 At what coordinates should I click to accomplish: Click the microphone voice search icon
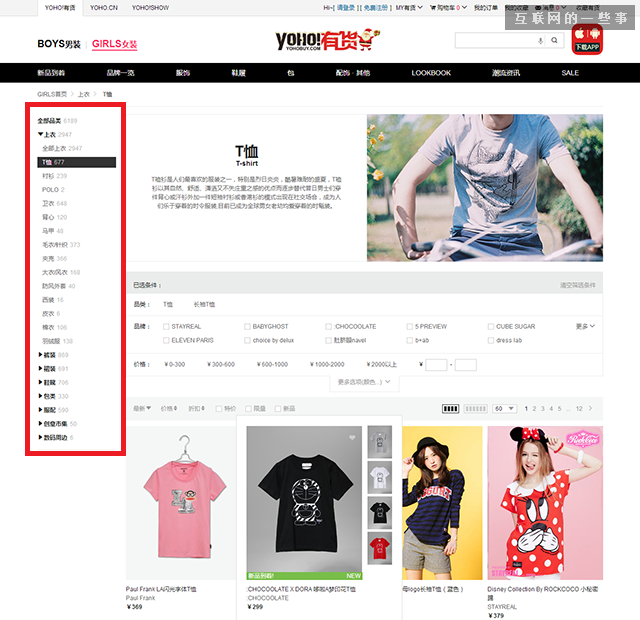tap(541, 41)
